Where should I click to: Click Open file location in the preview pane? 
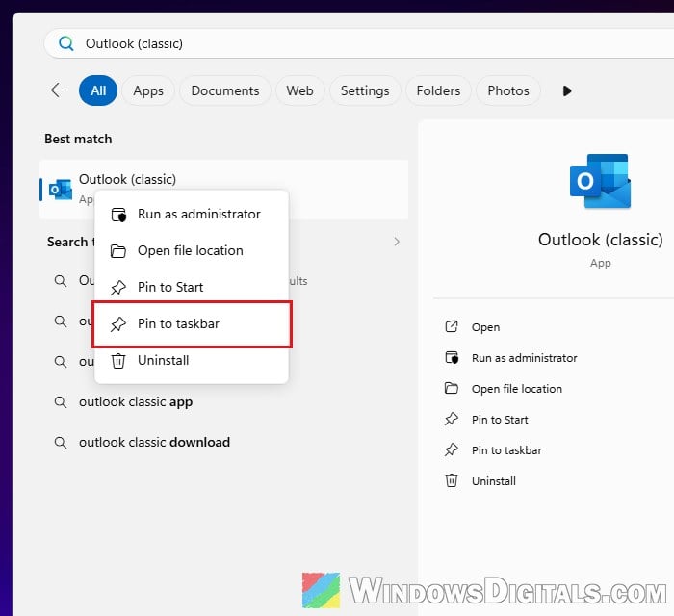517,389
